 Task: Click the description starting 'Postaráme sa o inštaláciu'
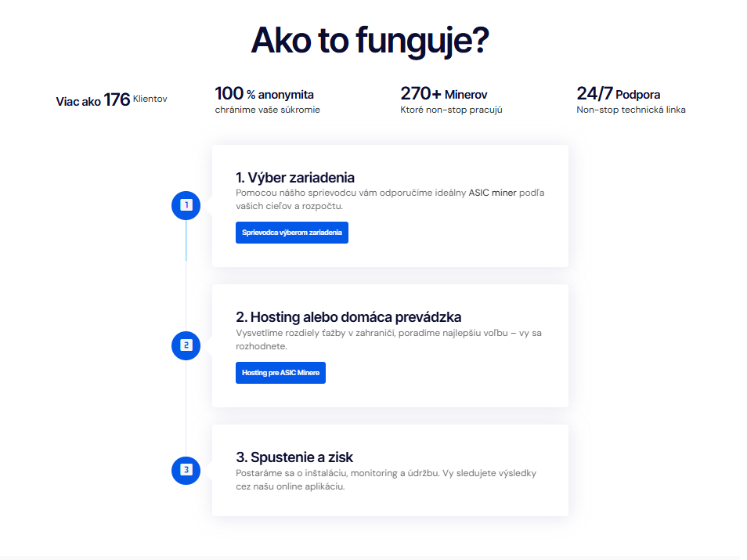tap(385, 479)
